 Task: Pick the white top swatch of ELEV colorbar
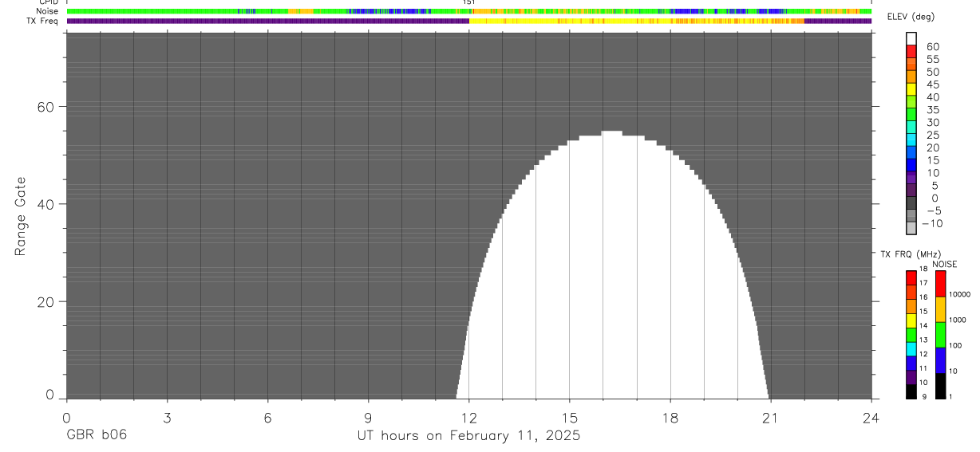(912, 39)
